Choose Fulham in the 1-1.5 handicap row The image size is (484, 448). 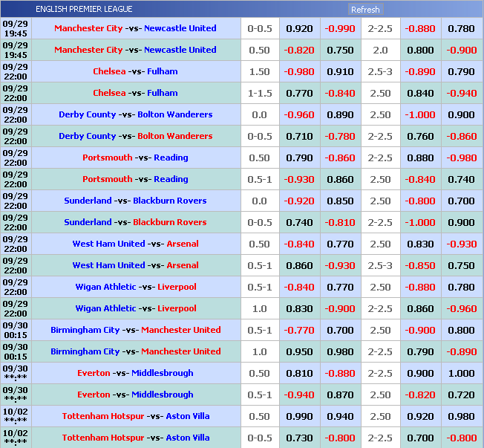tap(163, 93)
